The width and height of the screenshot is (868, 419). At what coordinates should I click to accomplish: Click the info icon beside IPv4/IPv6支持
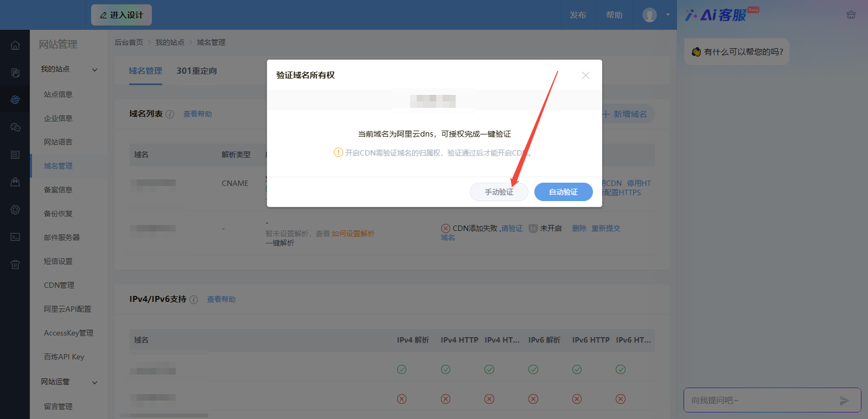coord(194,300)
